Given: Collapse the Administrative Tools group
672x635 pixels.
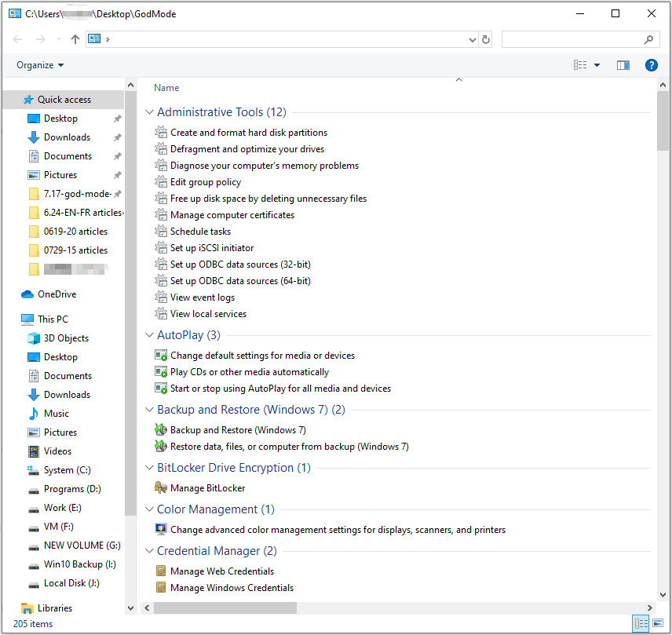Looking at the screenshot, I should pos(149,111).
